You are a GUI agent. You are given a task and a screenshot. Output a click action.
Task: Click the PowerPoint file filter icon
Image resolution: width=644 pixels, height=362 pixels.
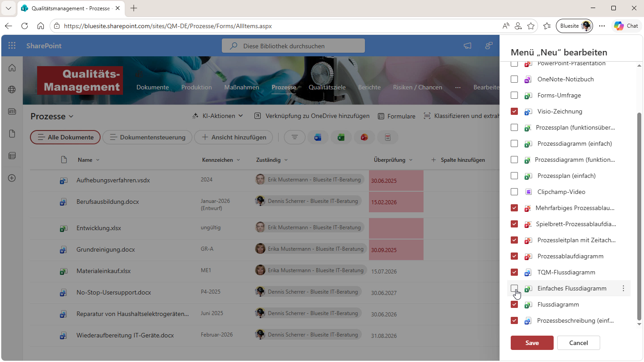tap(364, 138)
